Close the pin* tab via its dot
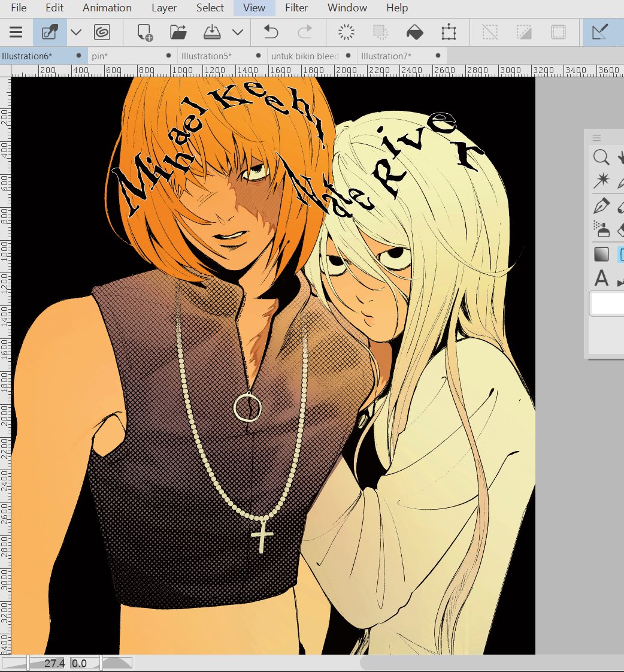 coord(168,56)
